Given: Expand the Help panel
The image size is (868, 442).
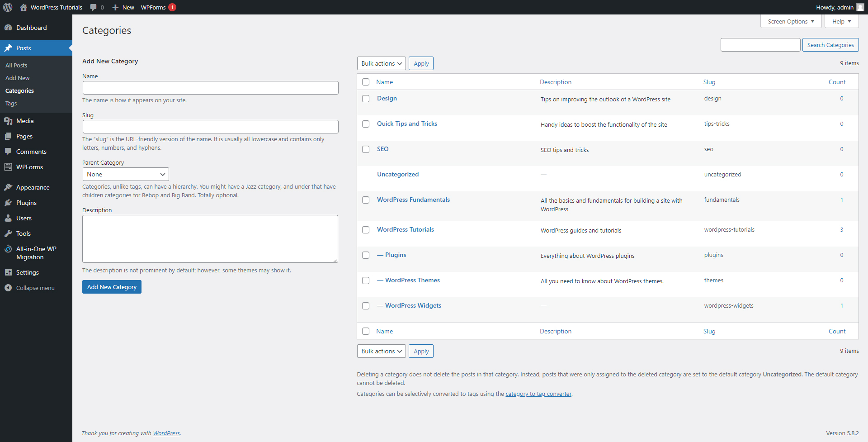Looking at the screenshot, I should 841,21.
